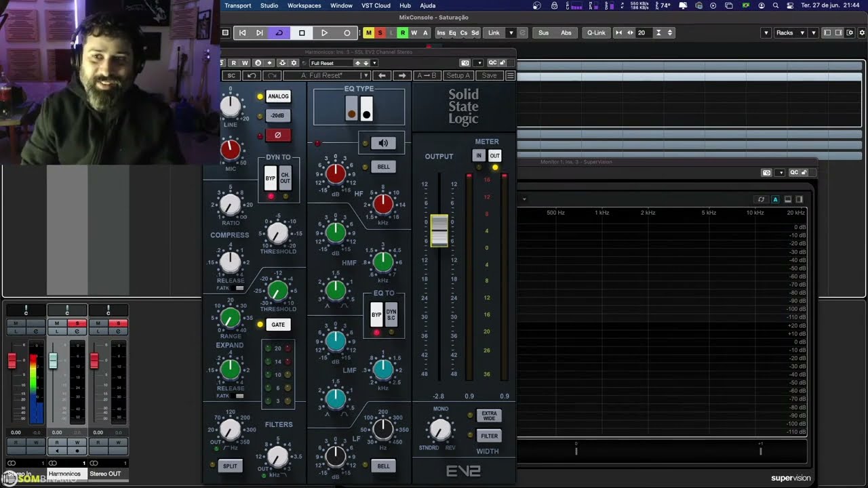The image size is (868, 488).
Task: Click the Harmonicos monitor speaker icon
Action: point(57,450)
